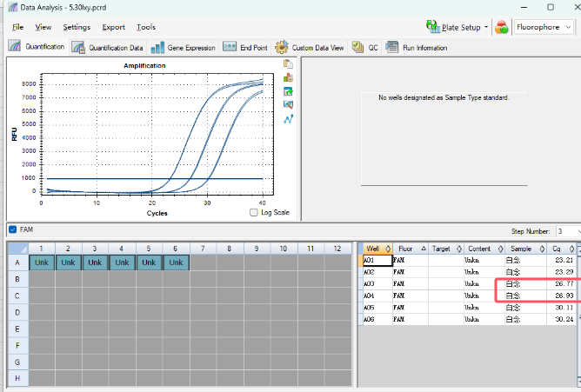The width and height of the screenshot is (581, 392).
Task: Click the Cq value 30.24
Action: pos(564,319)
